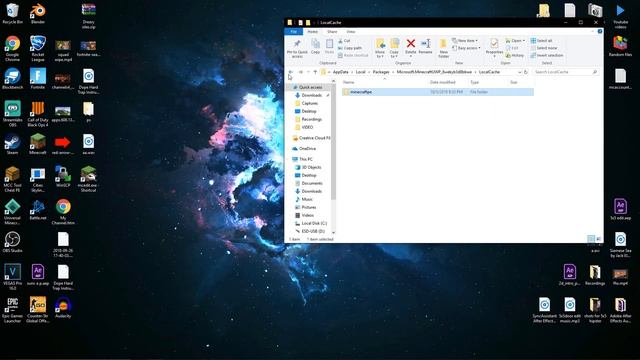Viewport: 640px width, 360px height.
Task: Click Packages in the address path
Action: 381,72
